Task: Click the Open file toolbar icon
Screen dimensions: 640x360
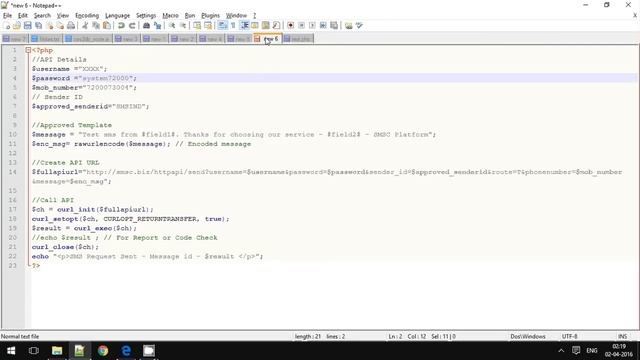Action: click(17, 25)
